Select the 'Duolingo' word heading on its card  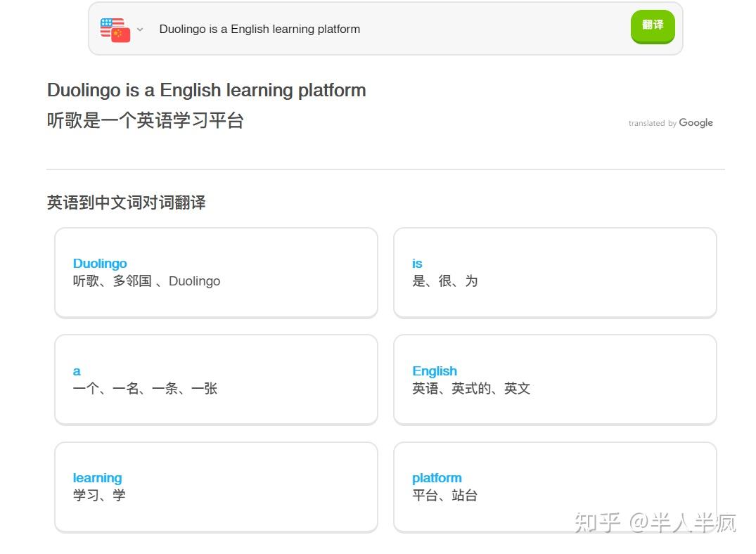100,263
